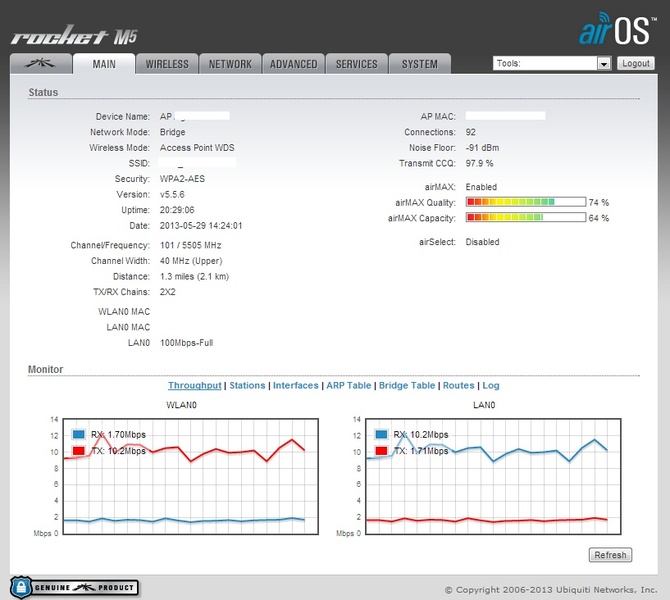Screen dimensions: 670x600
Task: Click the LAN0 throughput graph
Action: pos(493,476)
